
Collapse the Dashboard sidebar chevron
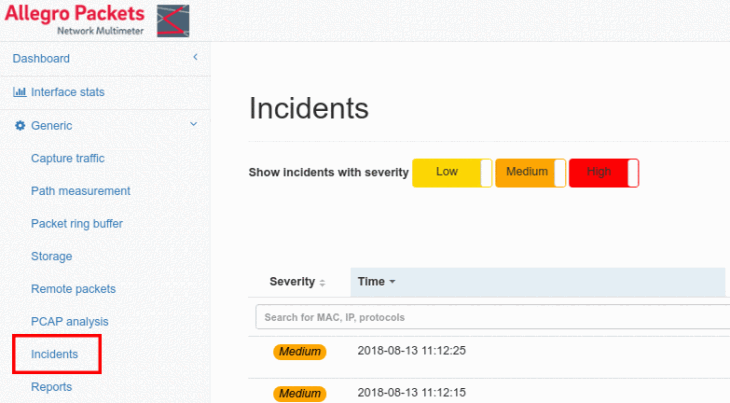pos(195,58)
